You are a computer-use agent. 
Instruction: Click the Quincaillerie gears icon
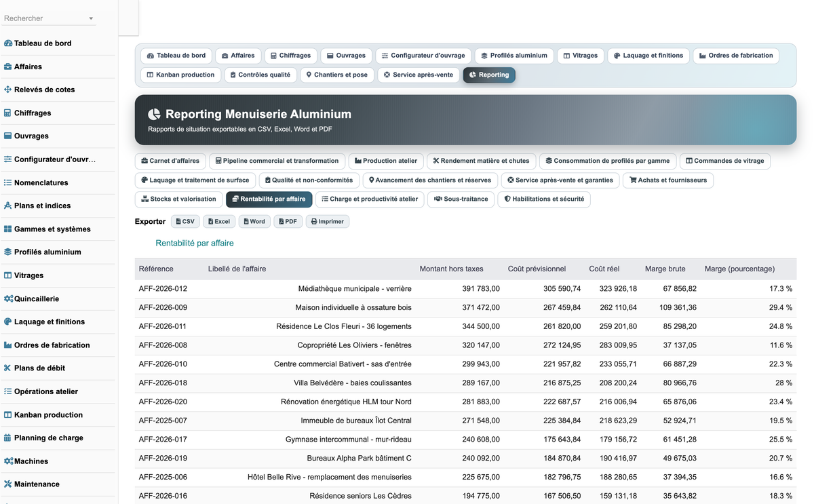click(8, 298)
